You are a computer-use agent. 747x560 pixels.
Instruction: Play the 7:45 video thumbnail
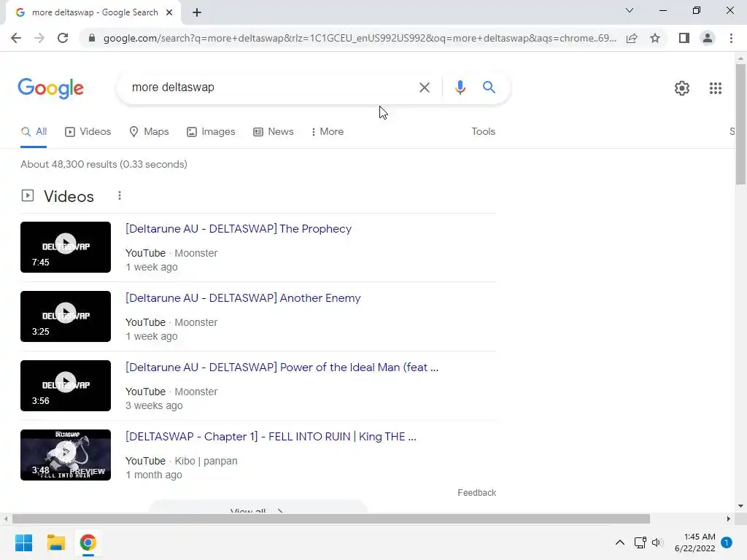click(x=66, y=247)
